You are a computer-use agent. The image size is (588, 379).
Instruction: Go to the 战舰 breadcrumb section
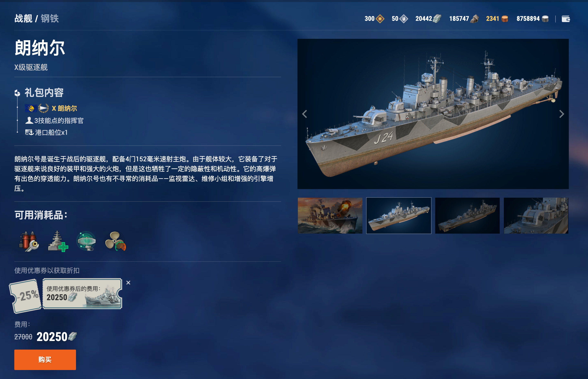coord(23,18)
